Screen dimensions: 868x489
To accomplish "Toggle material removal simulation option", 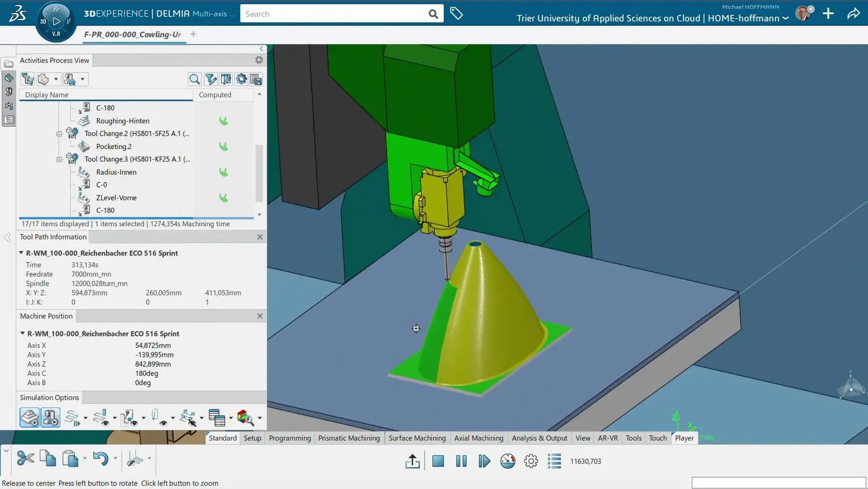I will tap(30, 417).
